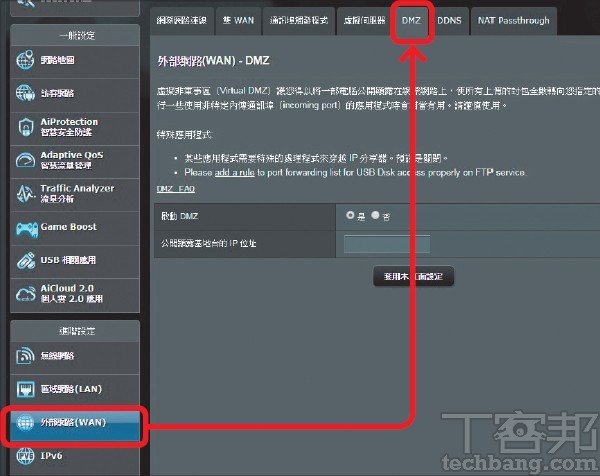Switch to the NAT Passthrough tab
The height and width of the screenshot is (476, 600).
(x=513, y=20)
